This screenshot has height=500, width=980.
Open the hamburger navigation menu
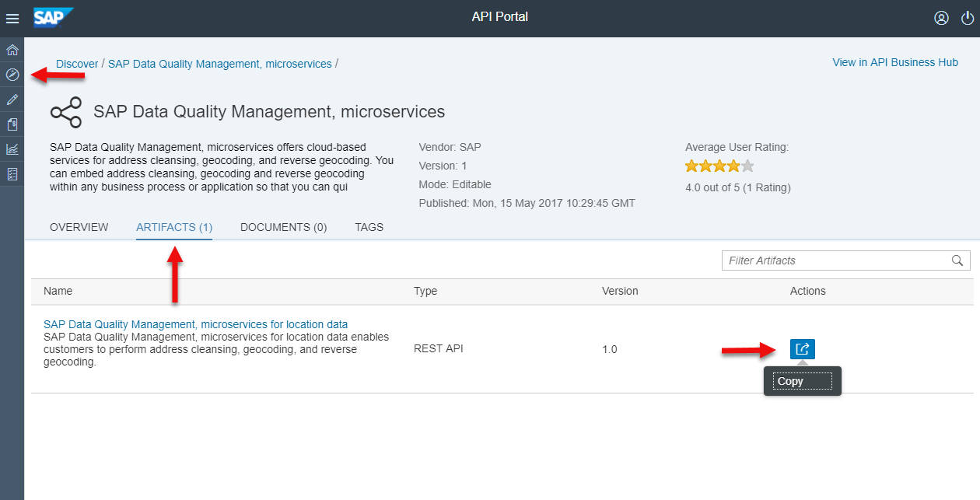click(x=12, y=18)
